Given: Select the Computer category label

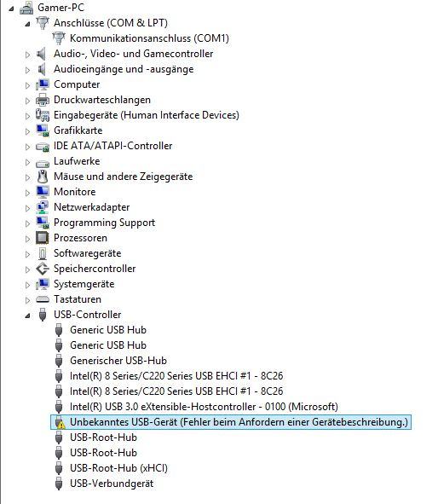Looking at the screenshot, I should [77, 84].
